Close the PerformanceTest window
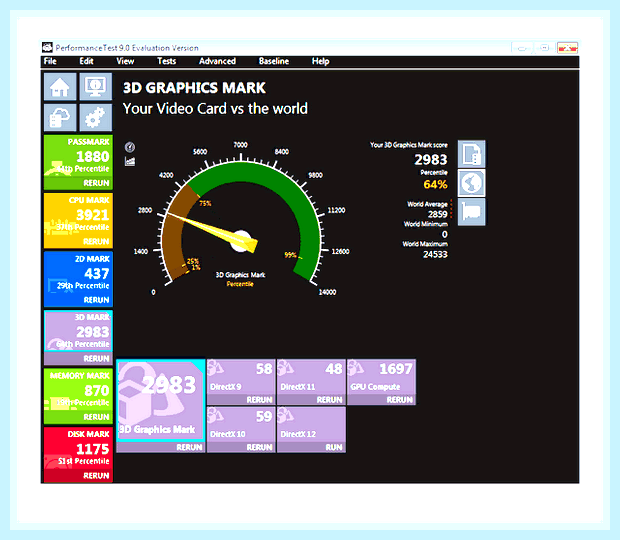This screenshot has height=540, width=620. (567, 48)
